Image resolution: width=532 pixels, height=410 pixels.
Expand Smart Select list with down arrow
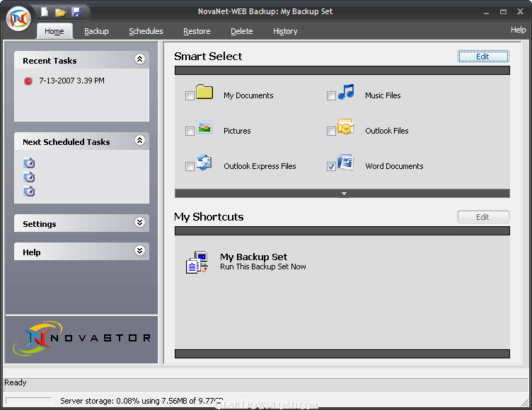[344, 194]
